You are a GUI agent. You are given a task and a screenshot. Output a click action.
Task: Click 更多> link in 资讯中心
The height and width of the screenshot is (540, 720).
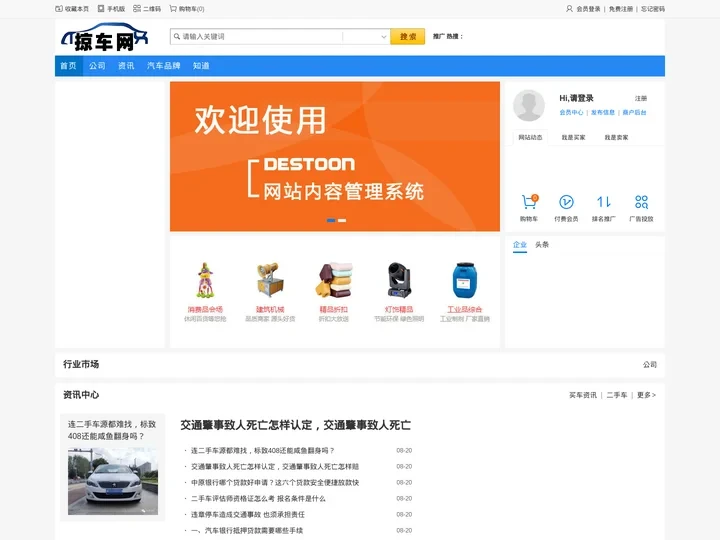pos(647,395)
